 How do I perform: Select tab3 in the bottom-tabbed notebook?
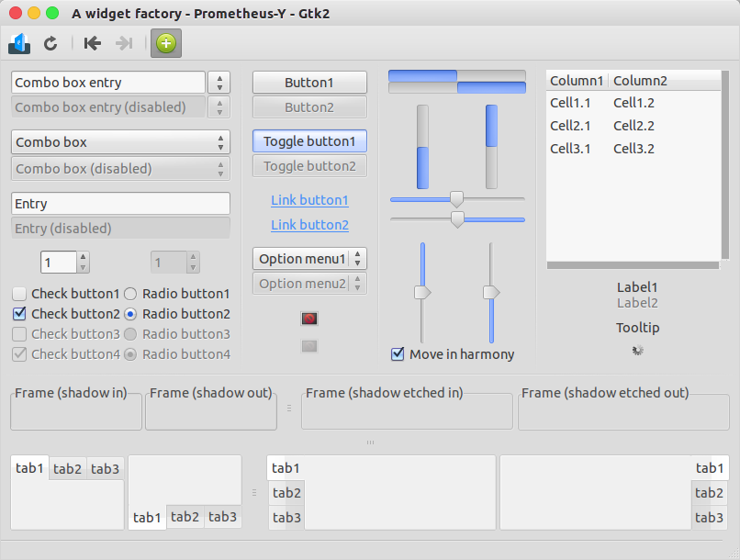pyautogui.click(x=222, y=517)
